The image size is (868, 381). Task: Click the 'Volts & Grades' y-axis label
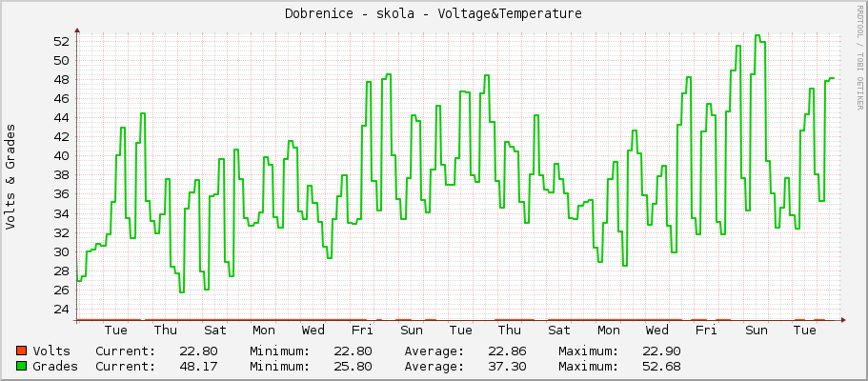tap(10, 176)
